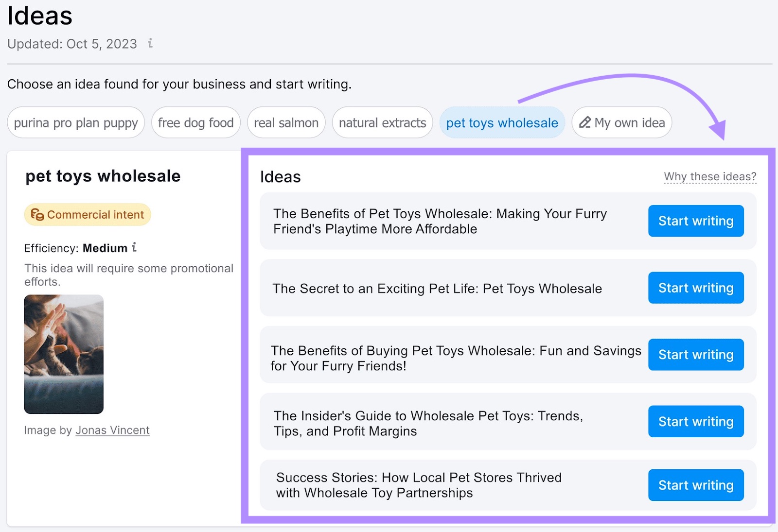
Task: Start writing the Making Playtime More Affordable idea
Action: [695, 221]
